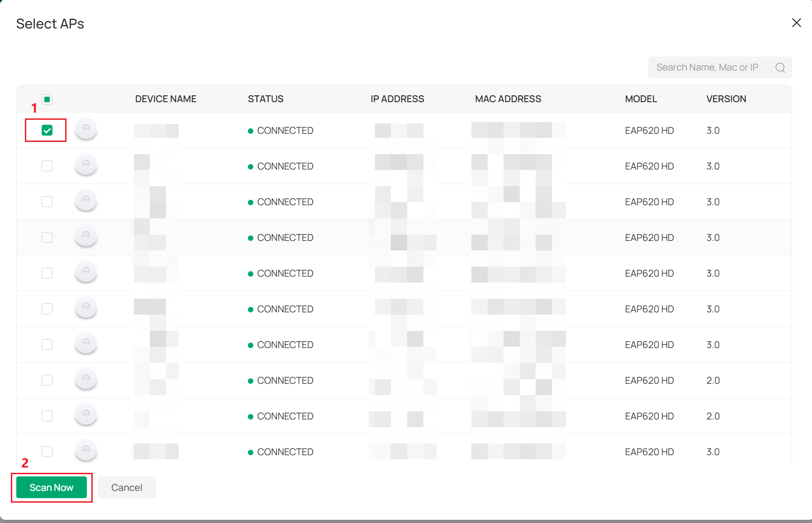The image size is (812, 523).
Task: Click the Cancel button
Action: click(127, 487)
